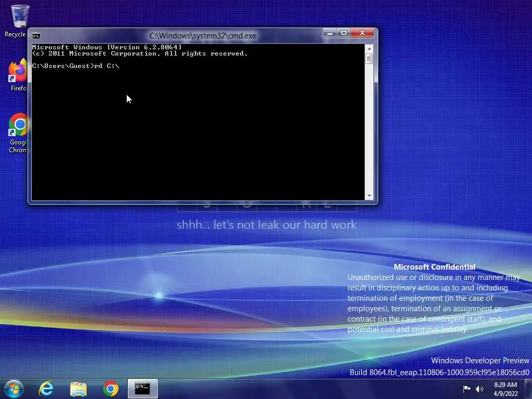532x399 pixels.
Task: Click the cmd.exe title bar system icon
Action: (36, 36)
